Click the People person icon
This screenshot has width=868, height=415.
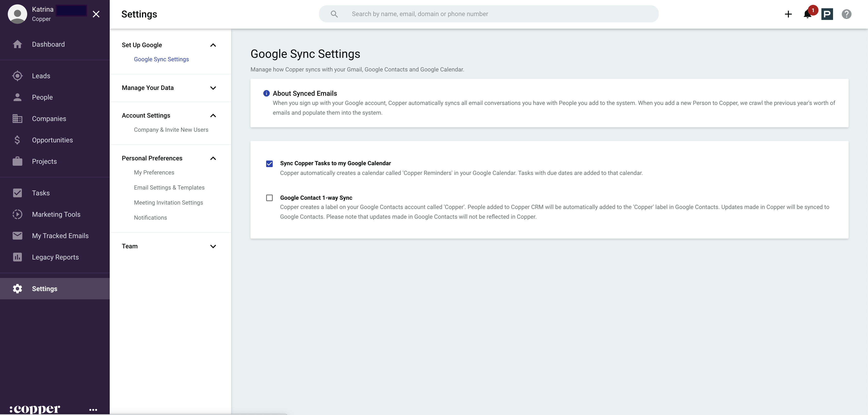17,97
